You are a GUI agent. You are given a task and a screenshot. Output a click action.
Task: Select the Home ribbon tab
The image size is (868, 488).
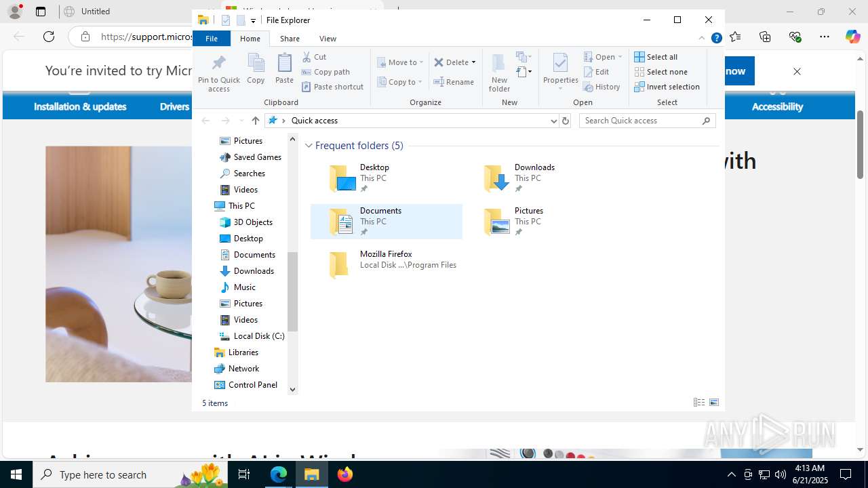[x=250, y=39]
